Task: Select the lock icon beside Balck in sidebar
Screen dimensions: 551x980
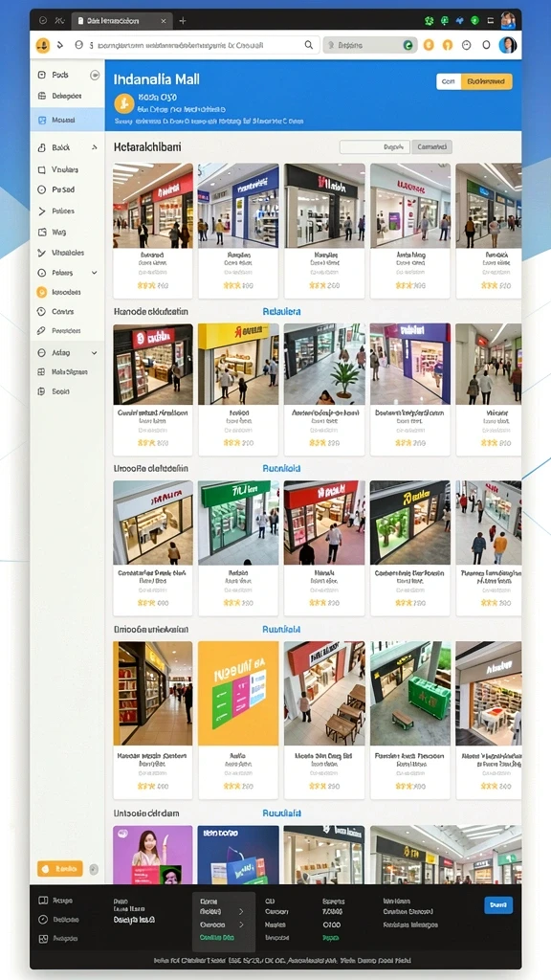Action: 42,148
